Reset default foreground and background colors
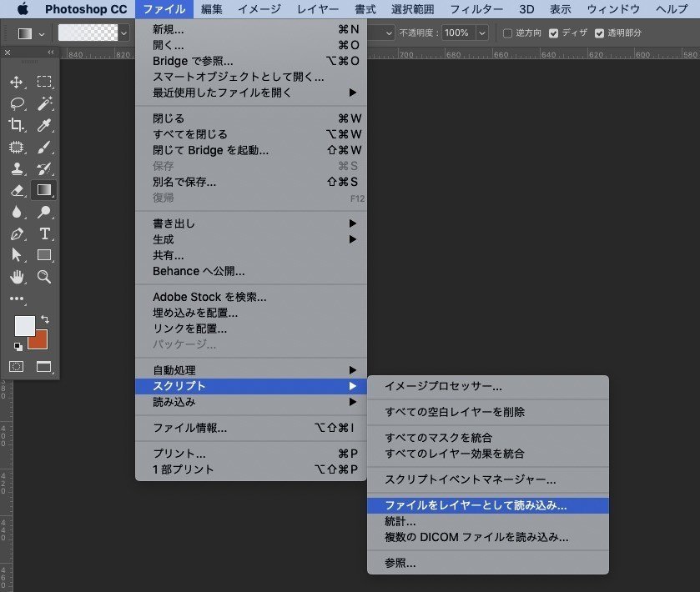 18,347
